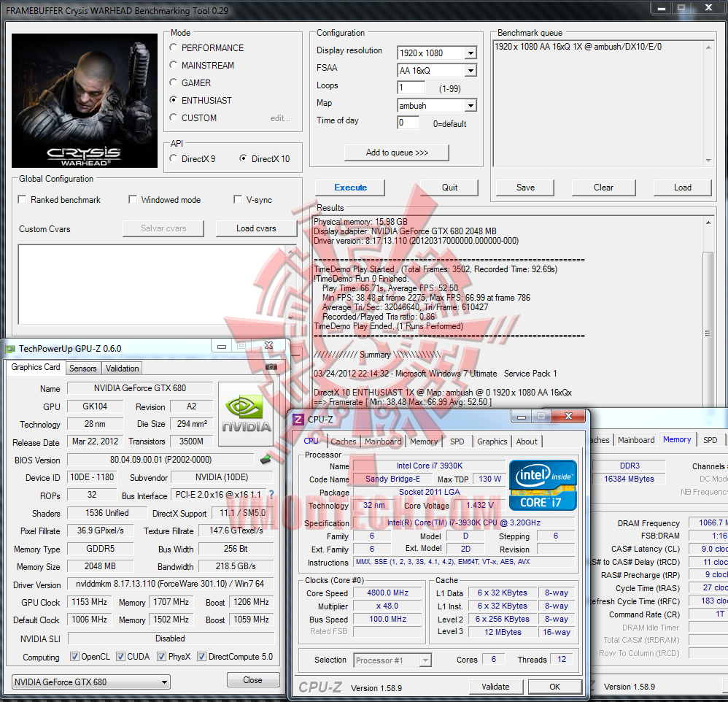Click the Loops input field
The width and height of the screenshot is (728, 702).
coord(411,88)
